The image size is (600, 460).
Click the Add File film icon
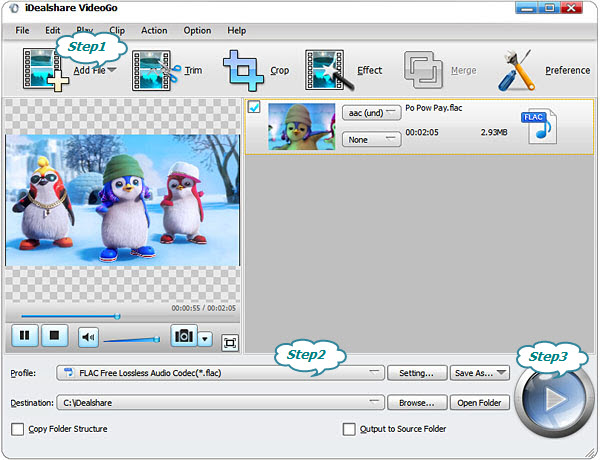(45, 70)
